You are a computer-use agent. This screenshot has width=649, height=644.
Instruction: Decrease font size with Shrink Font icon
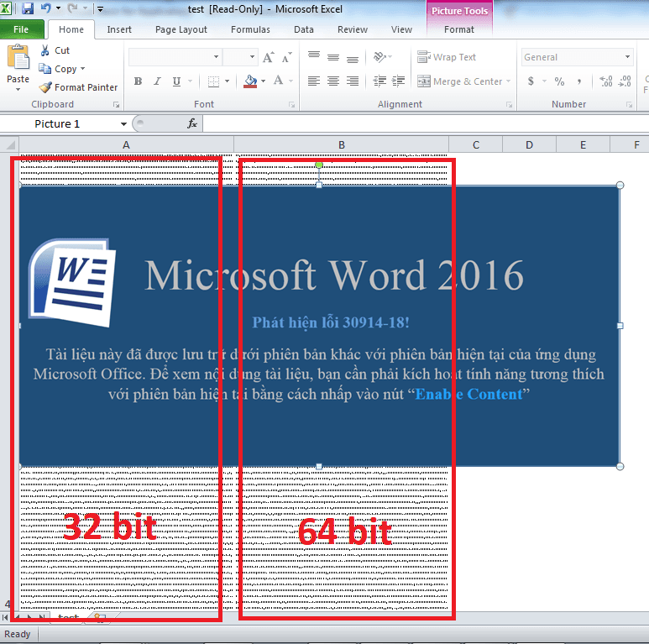coord(287,58)
